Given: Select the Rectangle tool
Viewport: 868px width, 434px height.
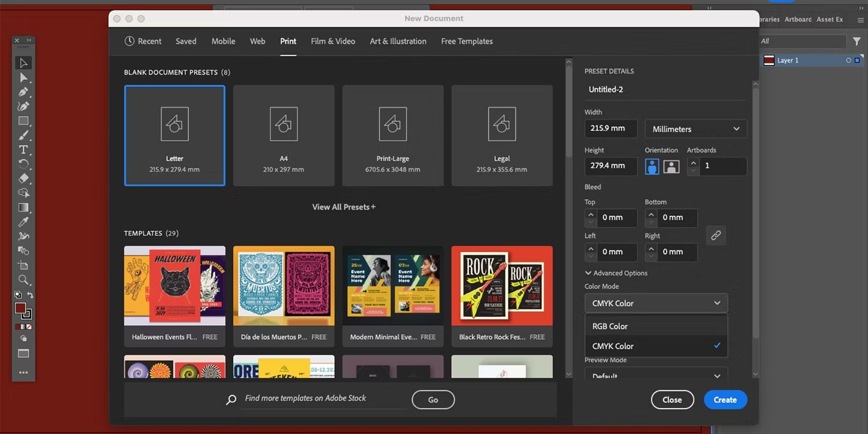Looking at the screenshot, I should tap(24, 121).
